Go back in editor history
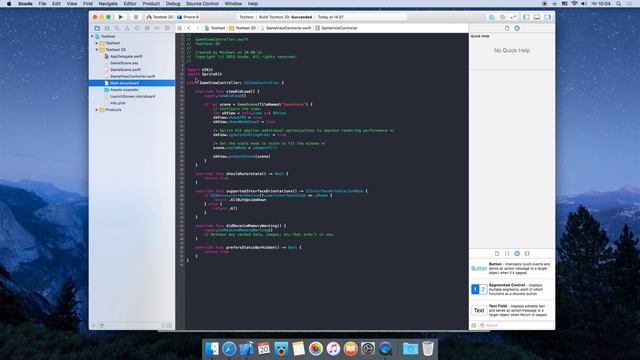This screenshot has width=640, height=360. (x=189, y=28)
